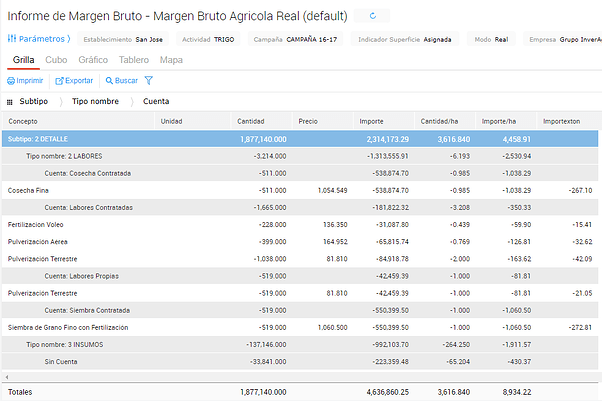Collapse the Cuenta: Labores Contratadas group
This screenshot has width=602, height=401.
tap(300, 207)
